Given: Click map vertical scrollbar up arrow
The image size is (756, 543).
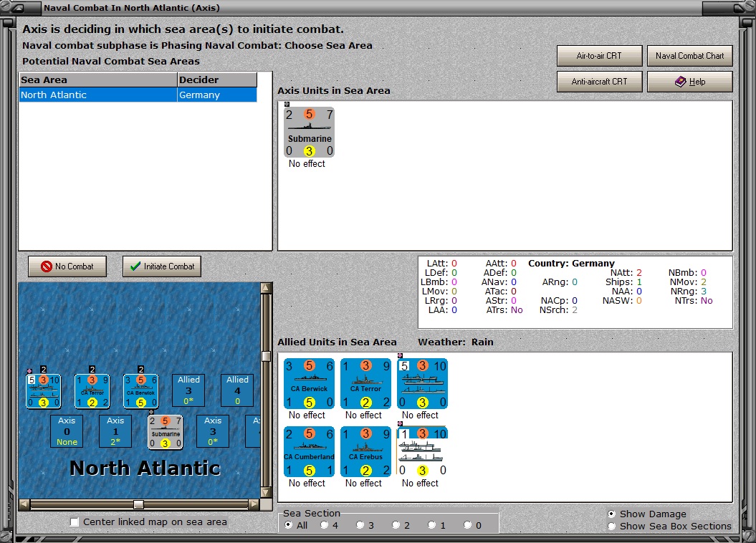Looking at the screenshot, I should pyautogui.click(x=266, y=288).
